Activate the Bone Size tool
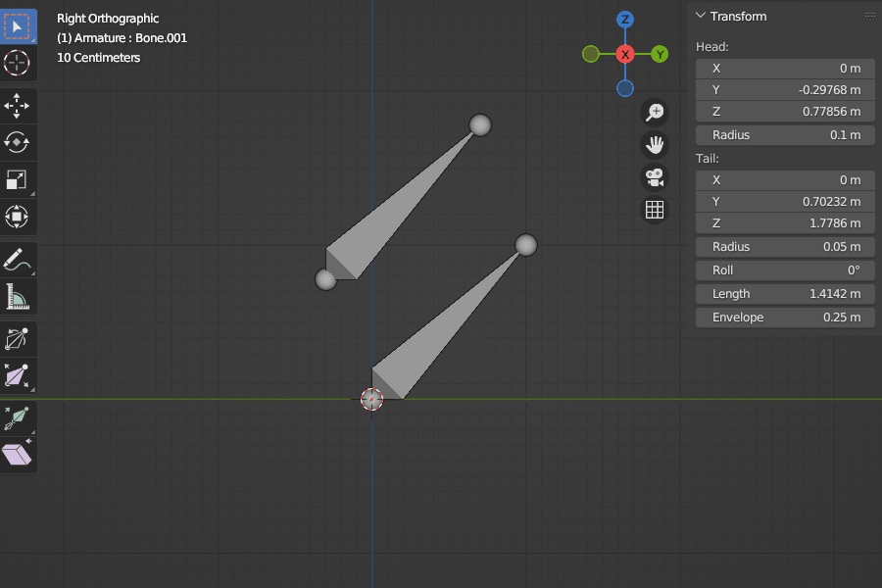The image size is (882, 588). pos(18,376)
